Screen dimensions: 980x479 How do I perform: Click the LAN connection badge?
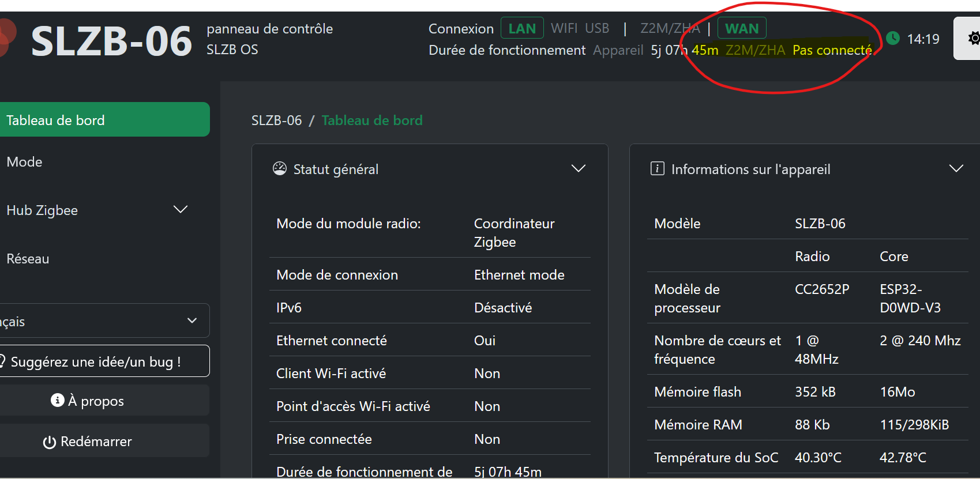coord(522,28)
